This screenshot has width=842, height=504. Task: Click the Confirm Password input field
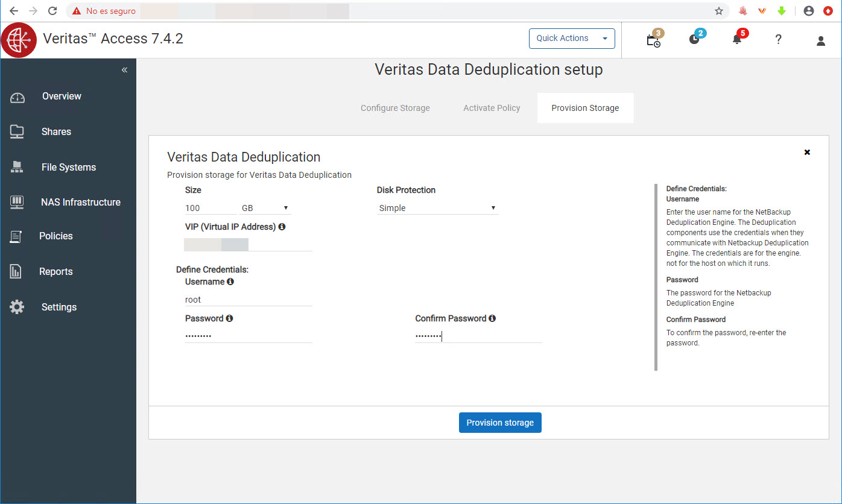(x=478, y=336)
